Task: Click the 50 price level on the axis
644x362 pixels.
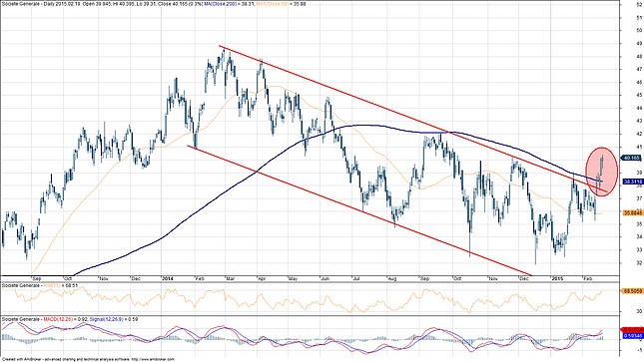Action: 639,30
